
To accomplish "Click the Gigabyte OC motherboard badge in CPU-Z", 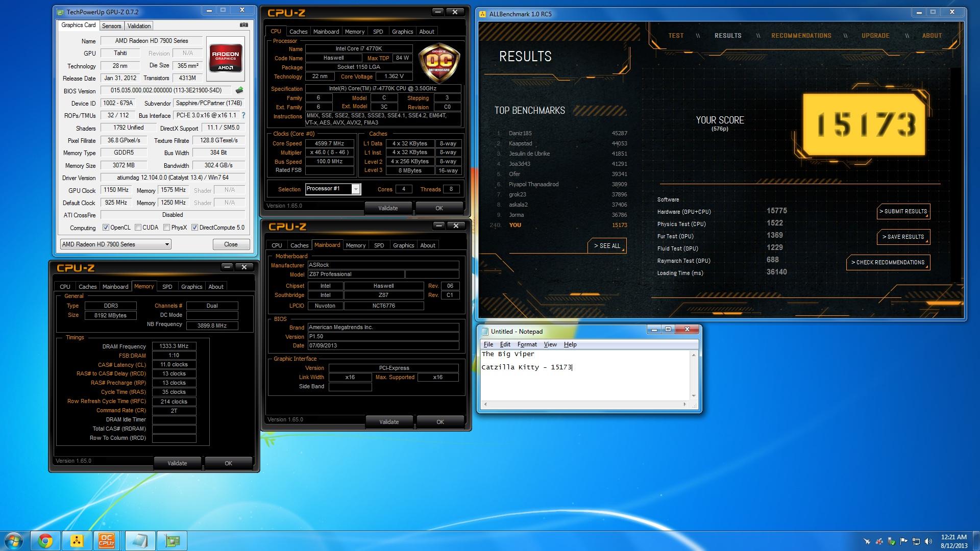I will [439, 63].
